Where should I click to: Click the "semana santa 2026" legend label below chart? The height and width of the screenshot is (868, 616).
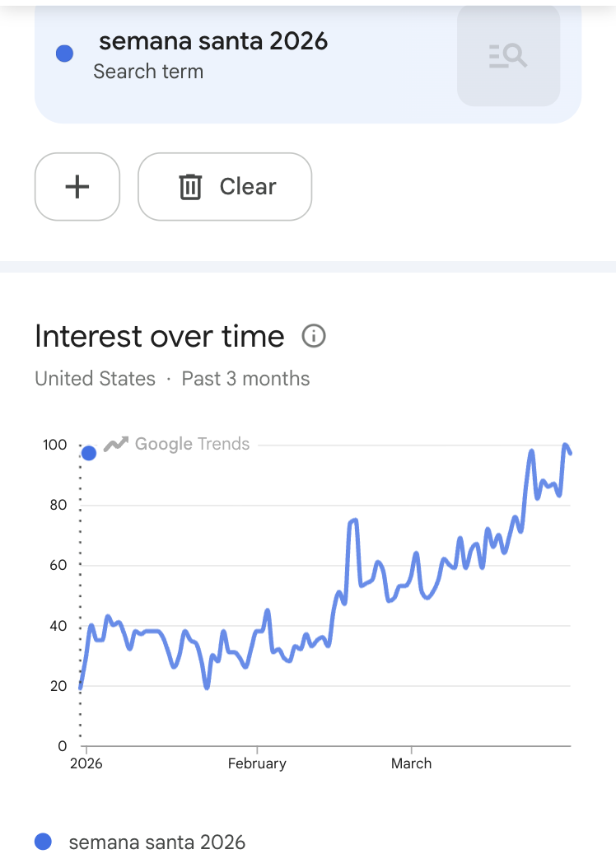click(x=157, y=842)
